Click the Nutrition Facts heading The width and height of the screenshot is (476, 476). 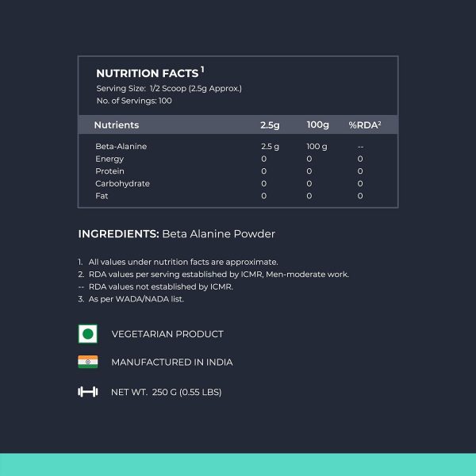tap(147, 74)
